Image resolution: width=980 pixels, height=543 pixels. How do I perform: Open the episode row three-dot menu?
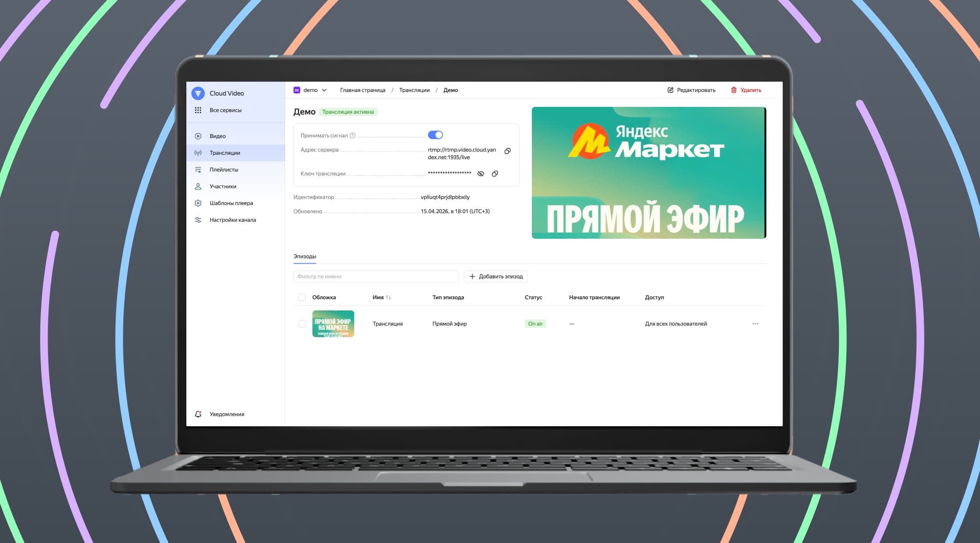pos(755,324)
